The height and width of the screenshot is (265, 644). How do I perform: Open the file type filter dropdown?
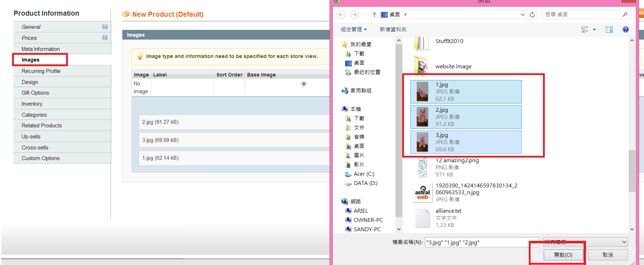[x=586, y=242]
